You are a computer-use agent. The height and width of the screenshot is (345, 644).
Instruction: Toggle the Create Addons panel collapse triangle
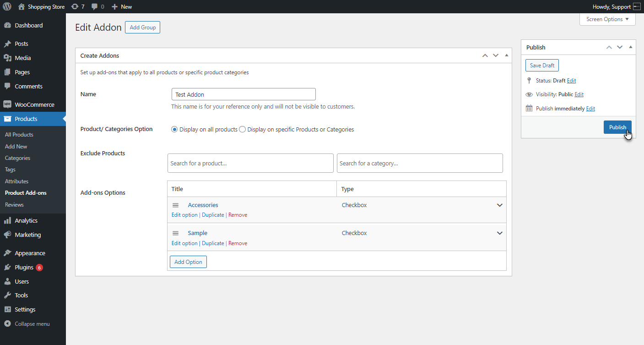tap(506, 55)
